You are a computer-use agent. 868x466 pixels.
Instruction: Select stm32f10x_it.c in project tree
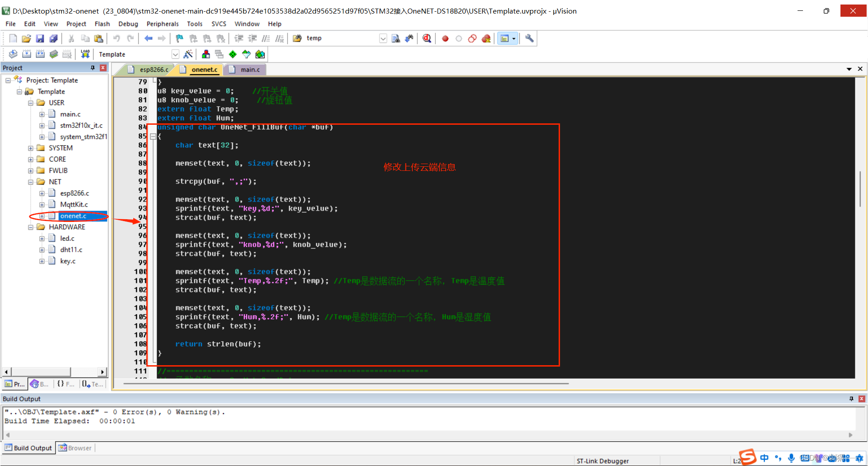tap(81, 125)
